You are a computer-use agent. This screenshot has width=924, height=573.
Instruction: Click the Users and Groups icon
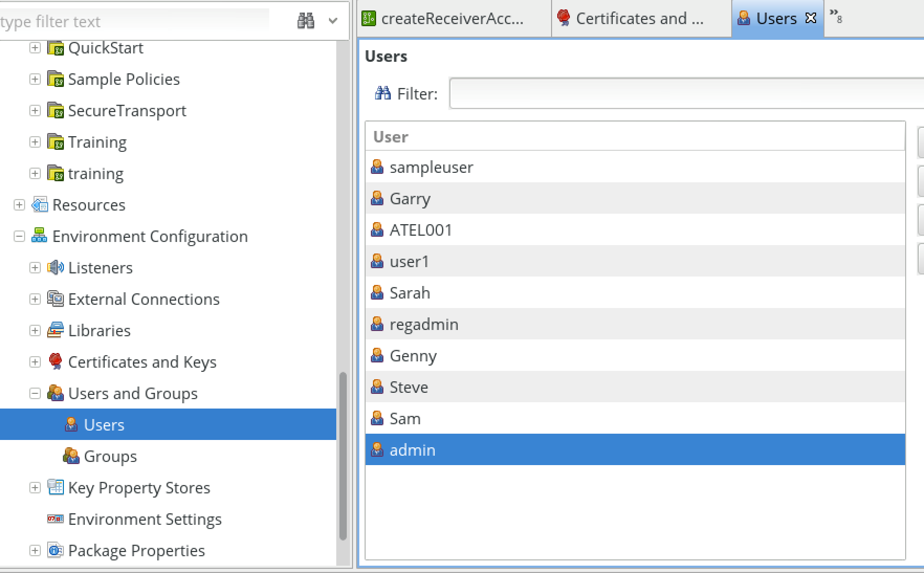click(x=56, y=393)
